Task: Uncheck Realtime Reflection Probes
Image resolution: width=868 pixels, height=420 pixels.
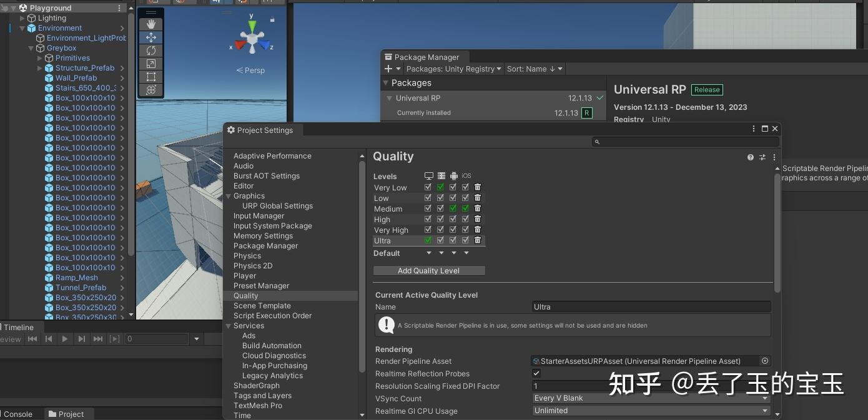Action: pos(536,373)
